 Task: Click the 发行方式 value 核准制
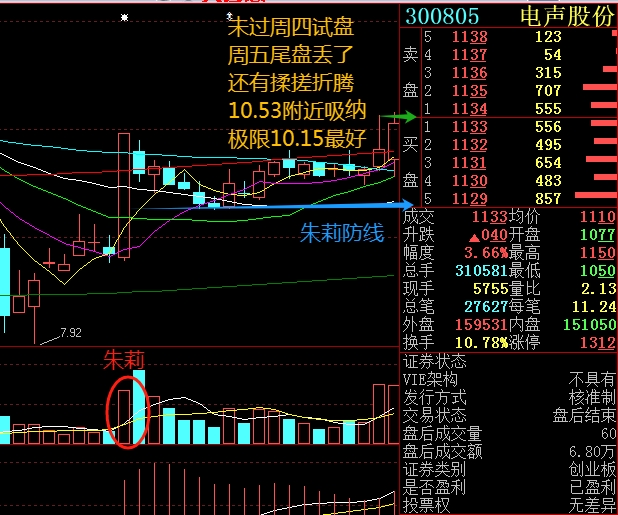(592, 397)
